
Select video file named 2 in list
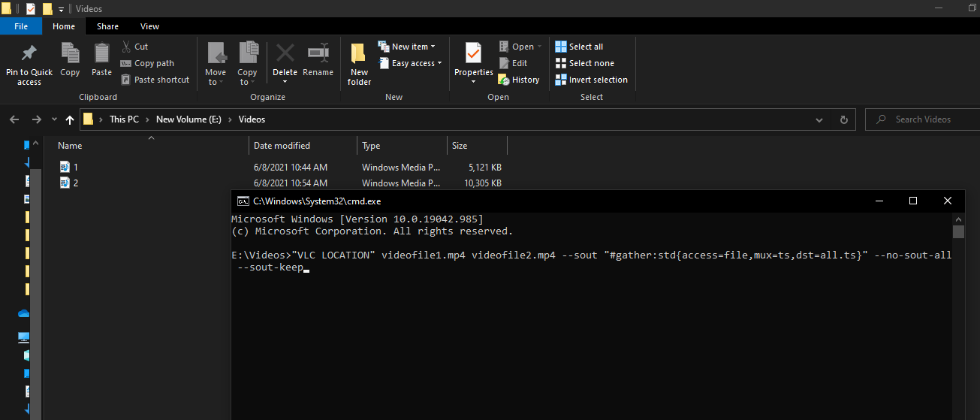tap(75, 183)
